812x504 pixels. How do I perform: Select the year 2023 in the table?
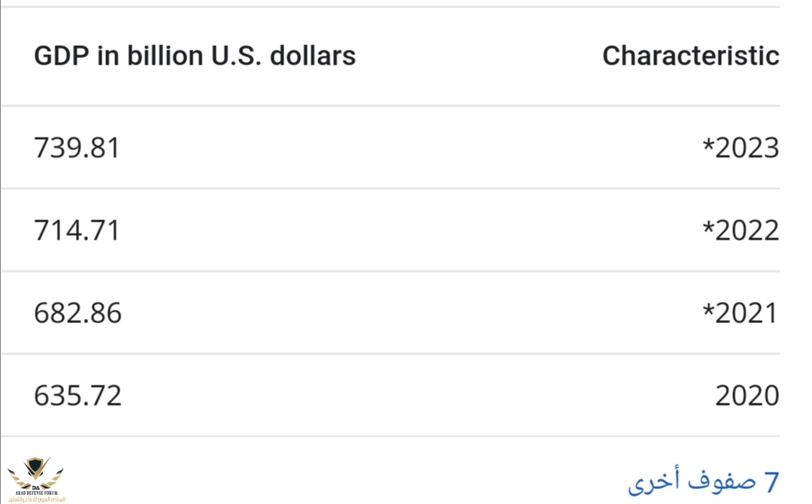pos(747,148)
